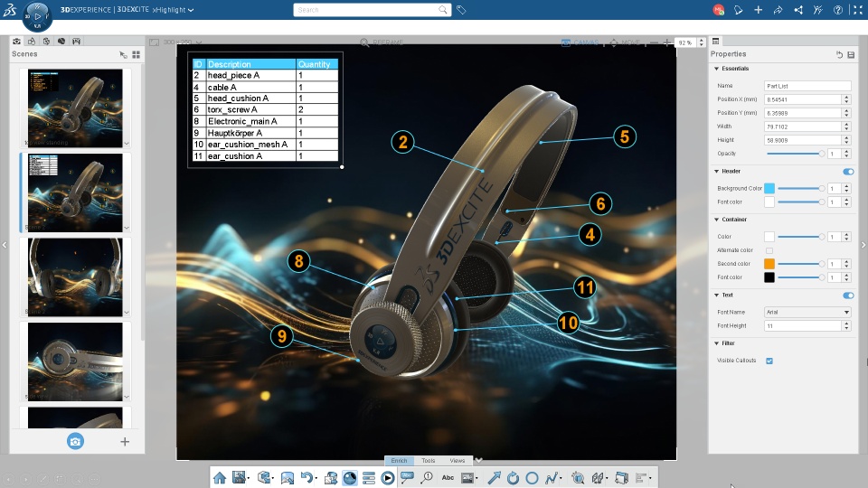This screenshot has height=488, width=868.
Task: Zoom in canvas with plus button
Action: pos(667,42)
